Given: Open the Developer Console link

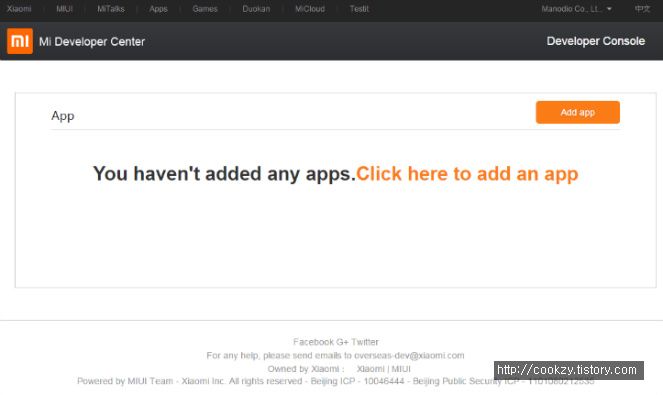Looking at the screenshot, I should click(x=596, y=41).
